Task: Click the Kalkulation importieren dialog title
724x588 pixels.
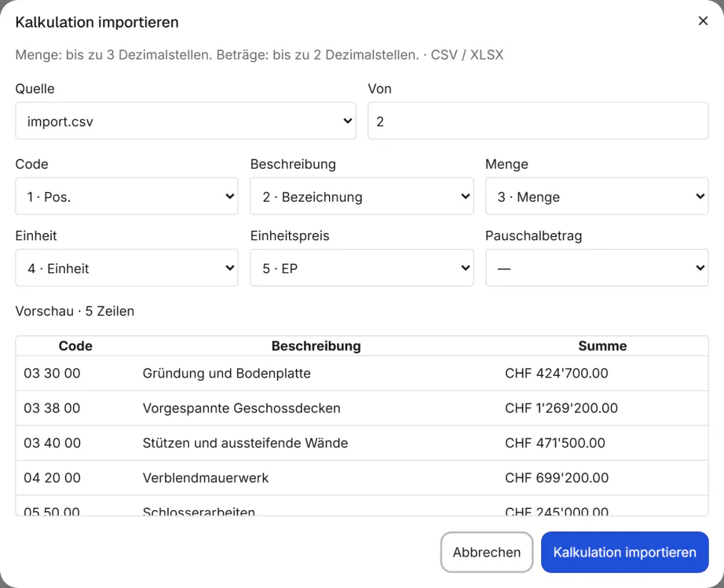Action: (97, 22)
